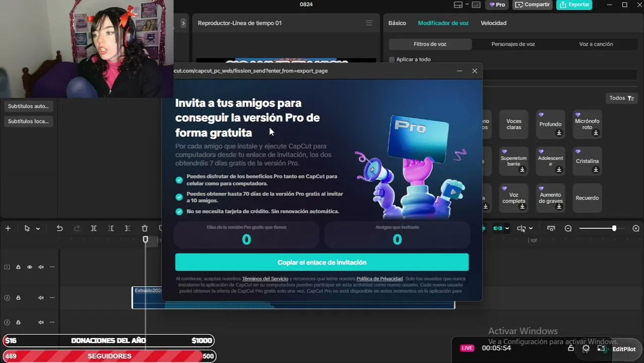Click the music icon on the middle audio track
Screen dimensions: 644x363
click(x=7, y=297)
